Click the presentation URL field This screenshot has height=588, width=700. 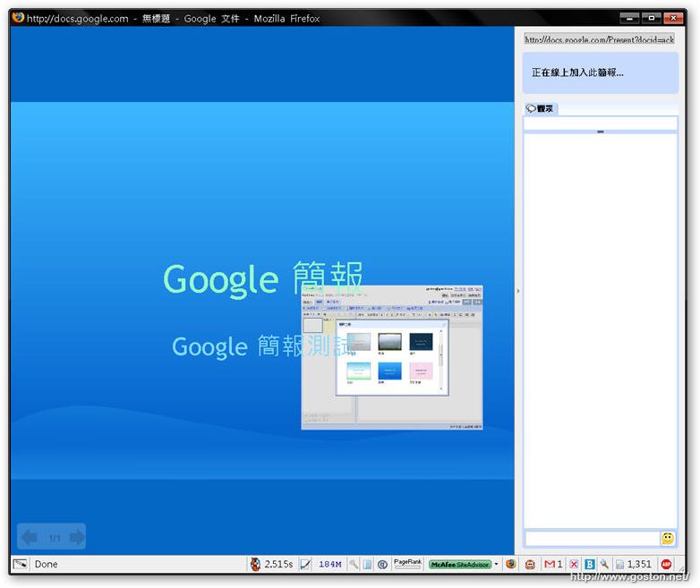599,39
